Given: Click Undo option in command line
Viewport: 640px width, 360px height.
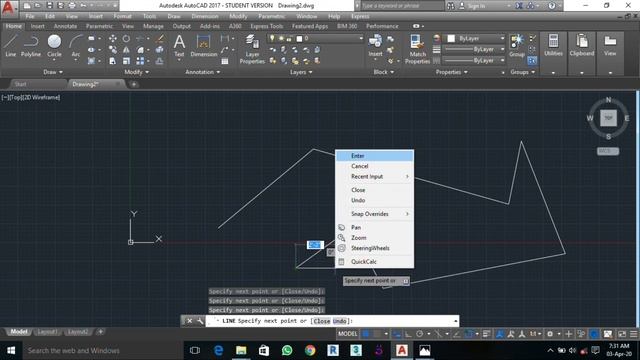Looking at the screenshot, I should pyautogui.click(x=340, y=321).
